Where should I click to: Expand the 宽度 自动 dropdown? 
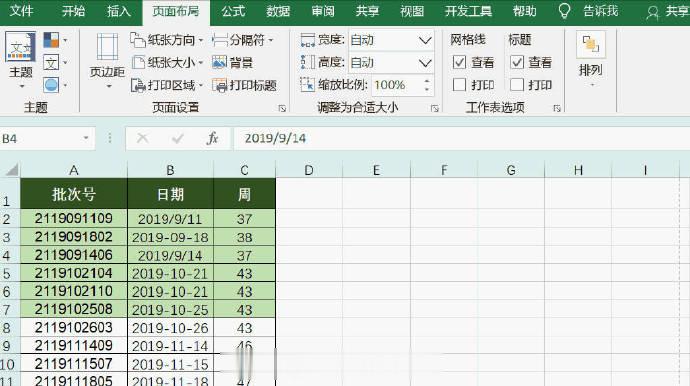(425, 40)
